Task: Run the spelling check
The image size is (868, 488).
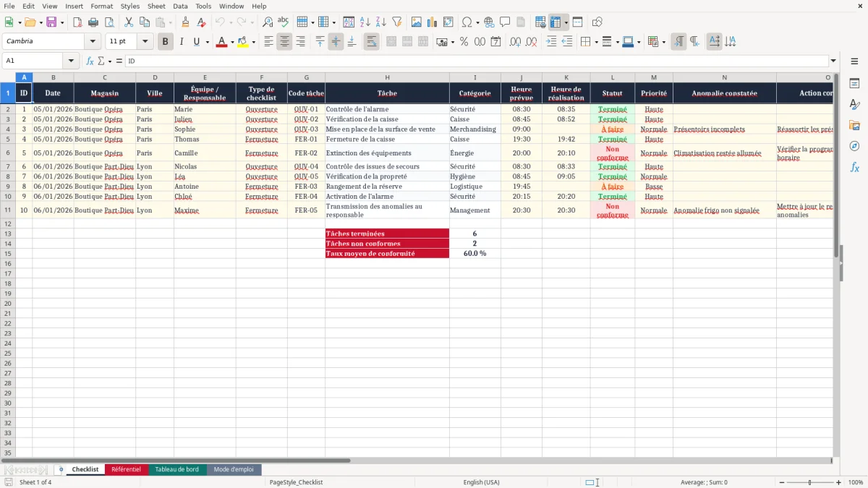Action: click(x=283, y=22)
